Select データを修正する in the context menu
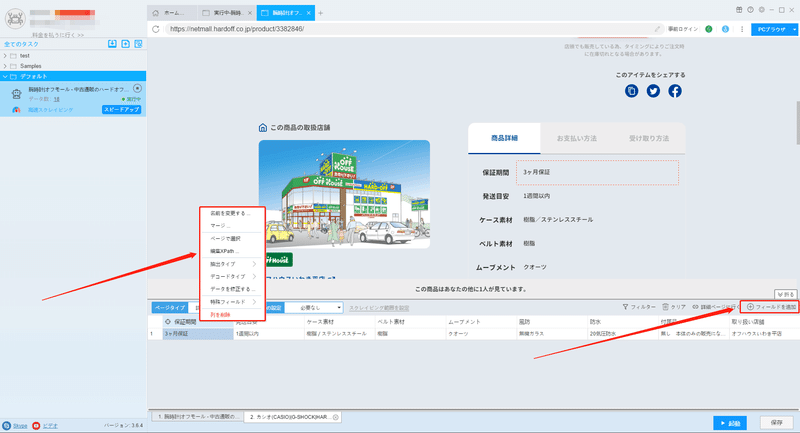The width and height of the screenshot is (800, 433). click(x=233, y=289)
